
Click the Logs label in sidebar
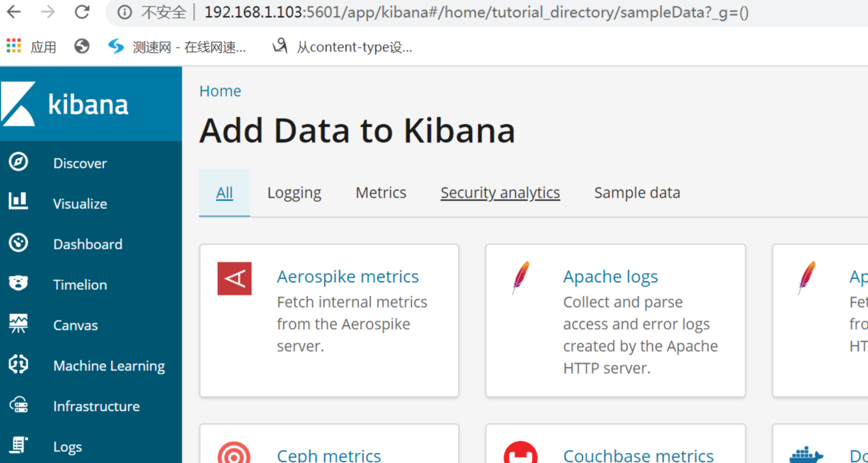[x=68, y=447]
